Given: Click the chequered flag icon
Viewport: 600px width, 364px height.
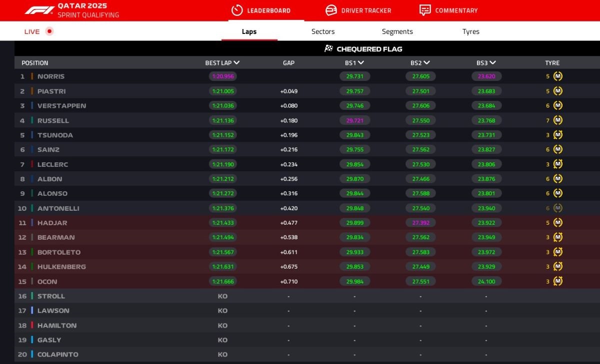Looking at the screenshot, I should [x=328, y=49].
